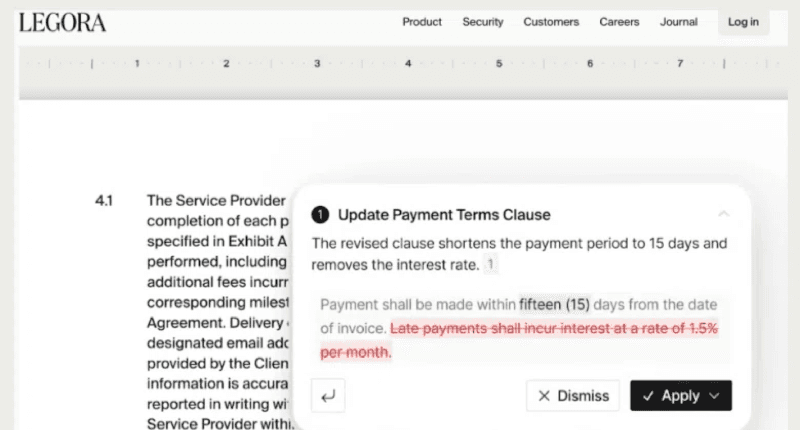Open the Product menu

click(x=422, y=22)
